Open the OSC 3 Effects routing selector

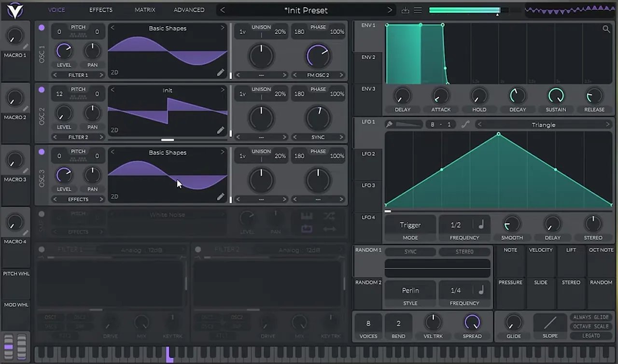point(78,199)
